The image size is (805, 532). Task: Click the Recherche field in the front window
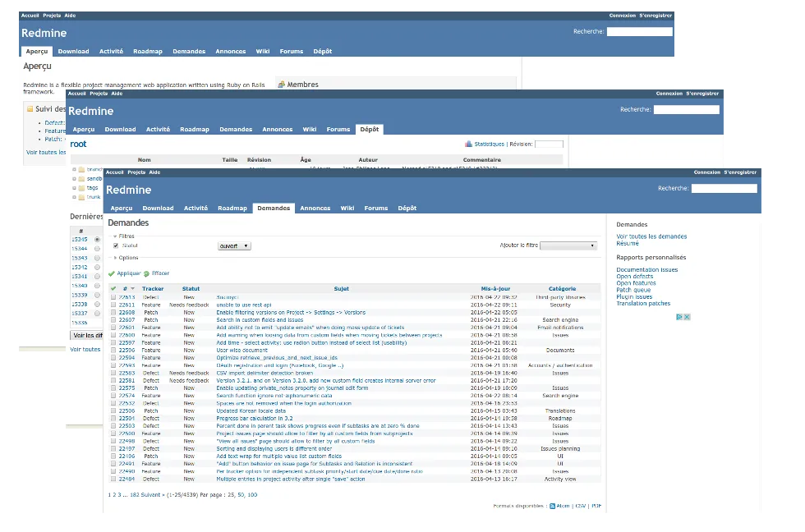coord(724,188)
